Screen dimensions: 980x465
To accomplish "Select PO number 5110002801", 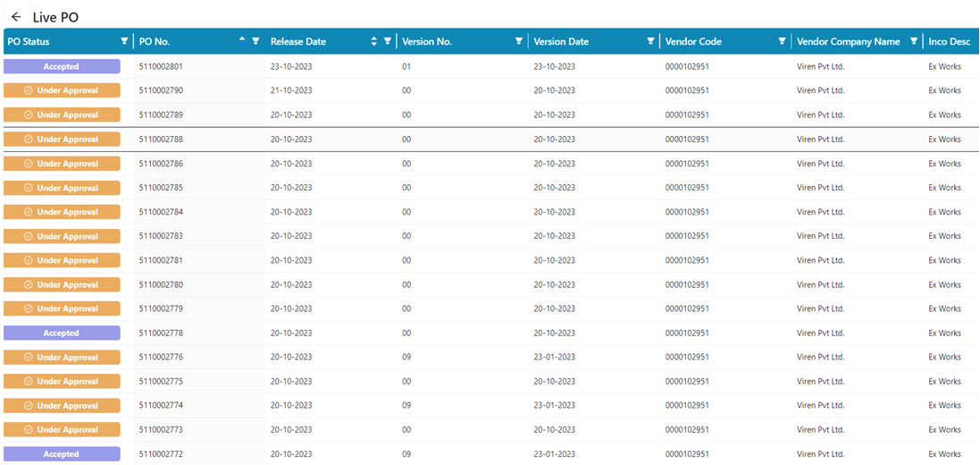I will 162,66.
